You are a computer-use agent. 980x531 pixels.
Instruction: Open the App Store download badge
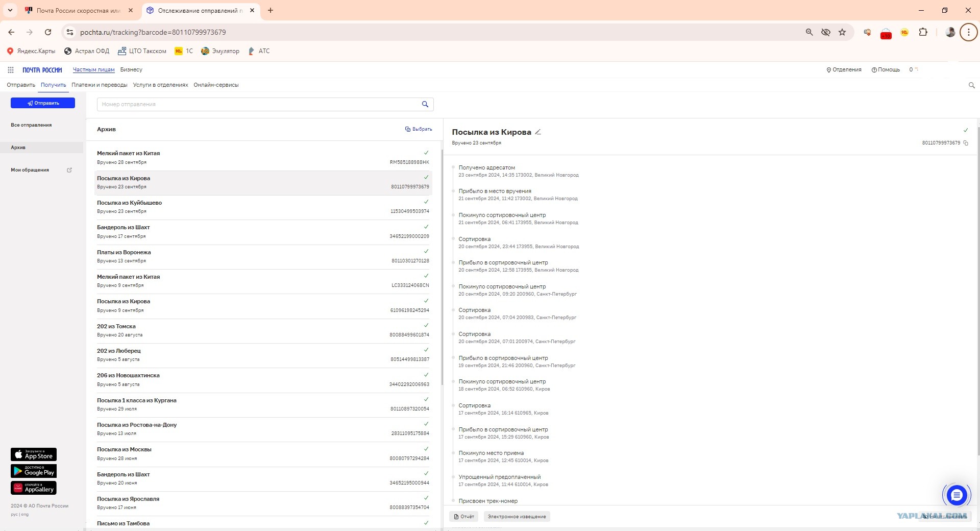(x=34, y=454)
